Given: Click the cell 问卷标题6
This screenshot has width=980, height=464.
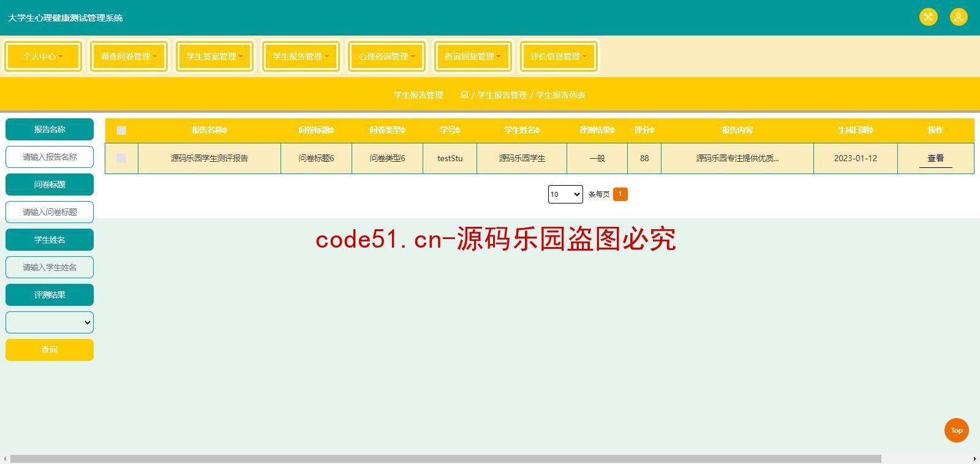Looking at the screenshot, I should click(x=316, y=158).
